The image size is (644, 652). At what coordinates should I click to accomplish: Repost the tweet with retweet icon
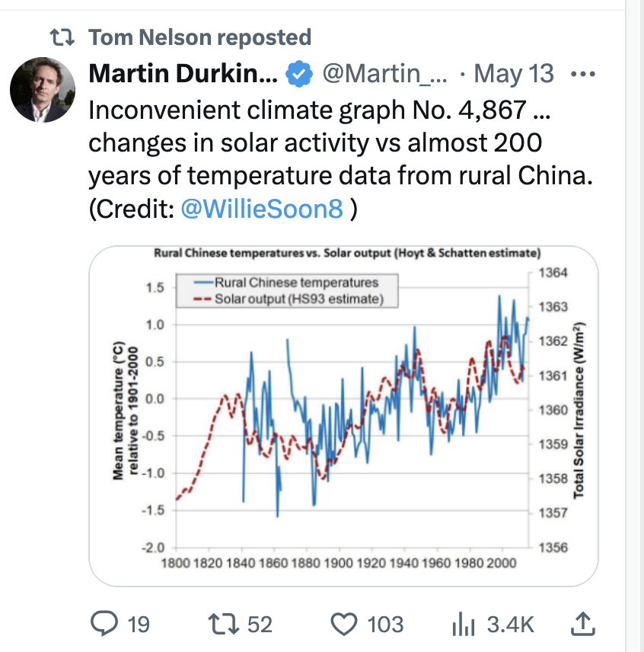coord(223,624)
